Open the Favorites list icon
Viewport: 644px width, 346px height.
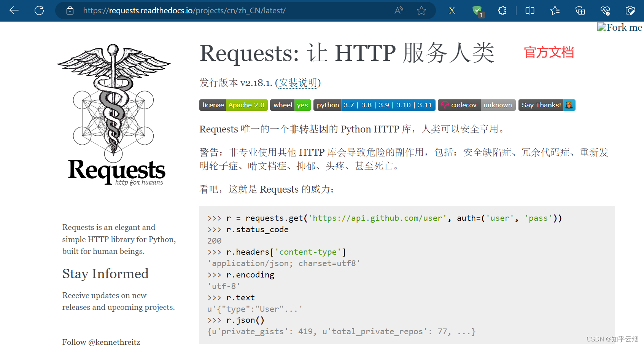555,10
